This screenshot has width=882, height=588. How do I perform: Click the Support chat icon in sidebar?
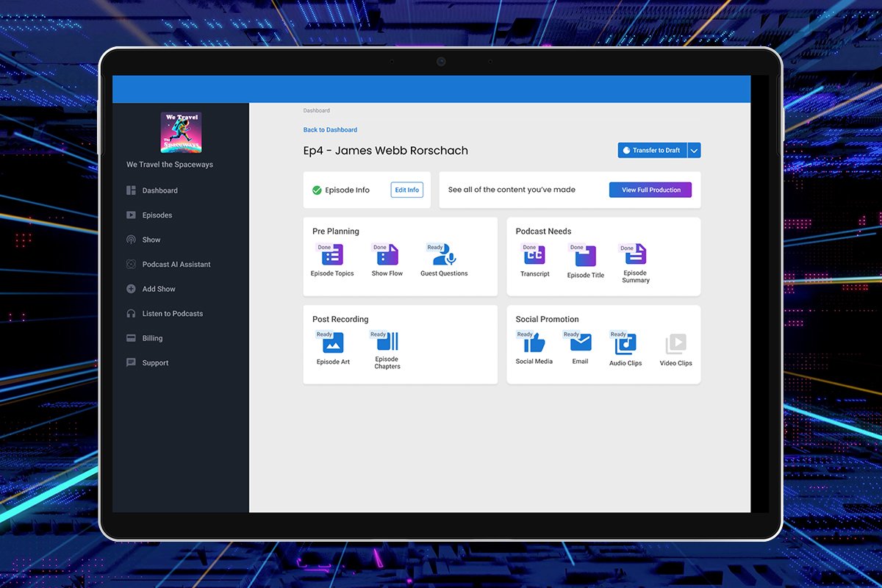tap(131, 363)
